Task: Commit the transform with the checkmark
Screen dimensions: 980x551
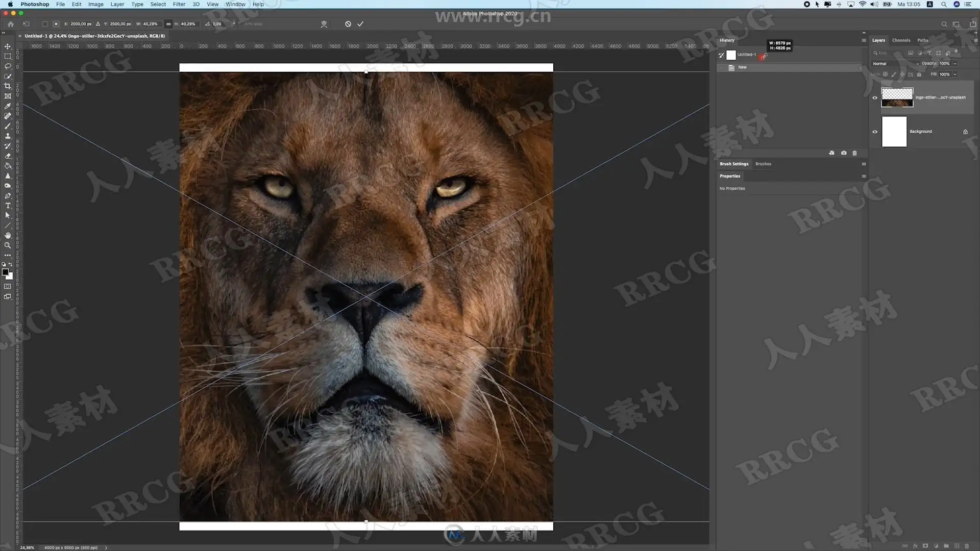Action: click(360, 24)
